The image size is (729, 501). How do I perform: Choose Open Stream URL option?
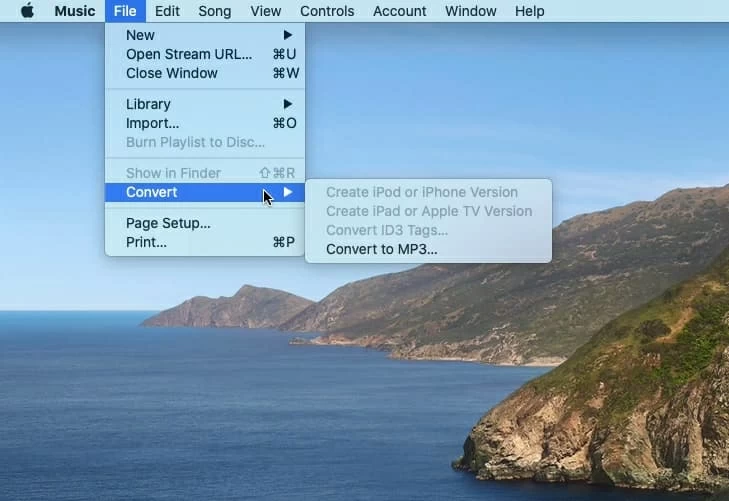pos(189,54)
